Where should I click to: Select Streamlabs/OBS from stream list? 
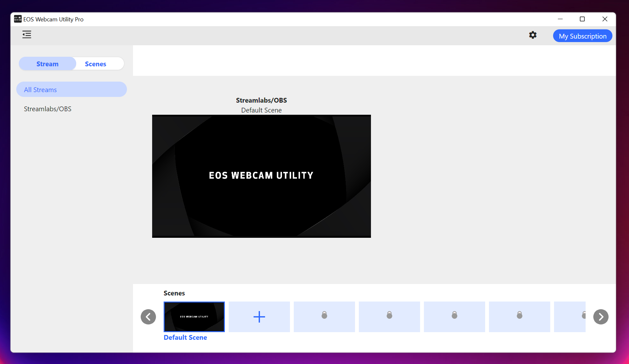coord(47,109)
